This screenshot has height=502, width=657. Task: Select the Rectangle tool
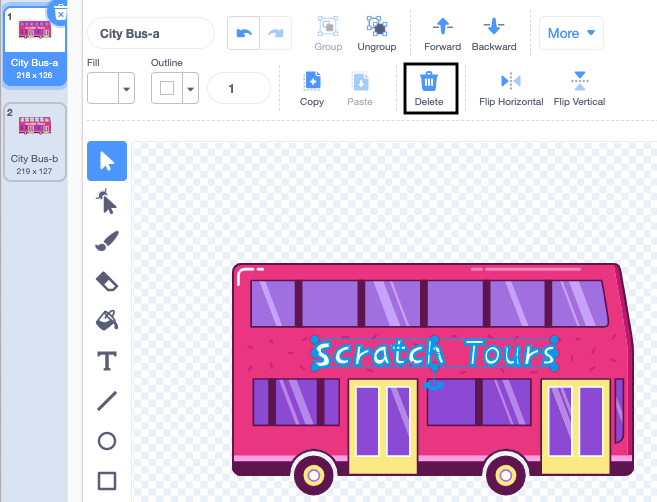tap(107, 481)
